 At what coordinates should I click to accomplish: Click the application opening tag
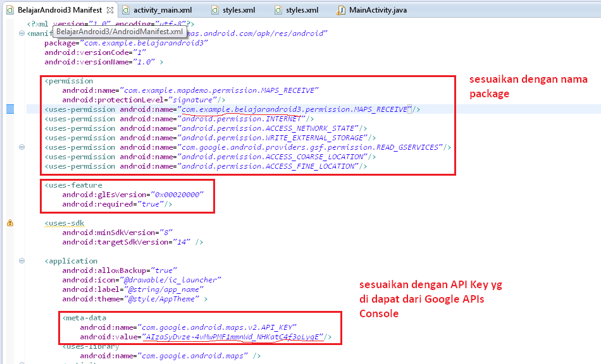71,261
